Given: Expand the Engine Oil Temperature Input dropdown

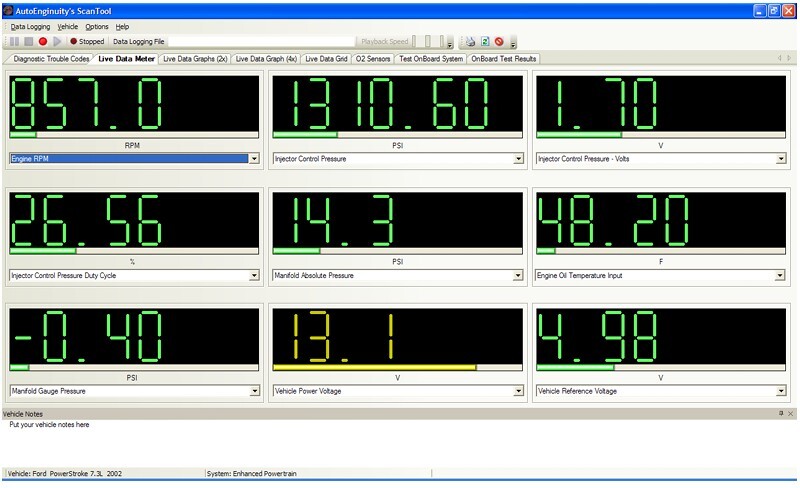Looking at the screenshot, I should [782, 275].
